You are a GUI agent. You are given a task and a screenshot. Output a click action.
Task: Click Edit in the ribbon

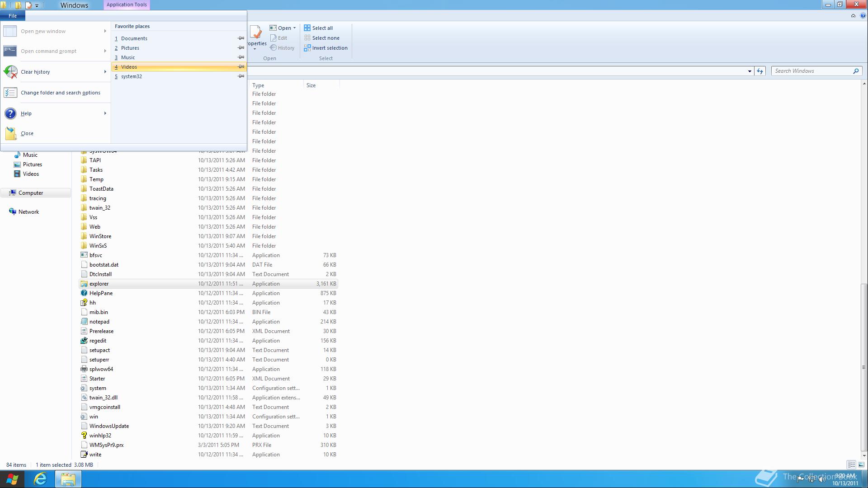click(278, 38)
